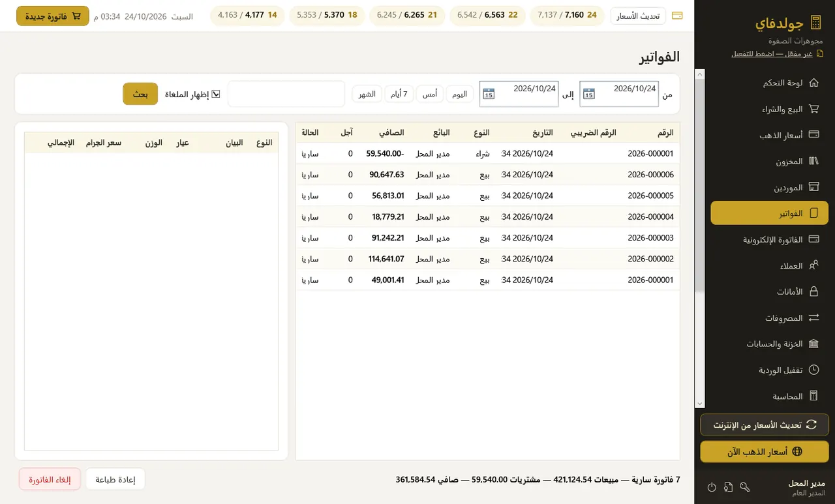Select invoice row with net 114,641.07

(488, 259)
